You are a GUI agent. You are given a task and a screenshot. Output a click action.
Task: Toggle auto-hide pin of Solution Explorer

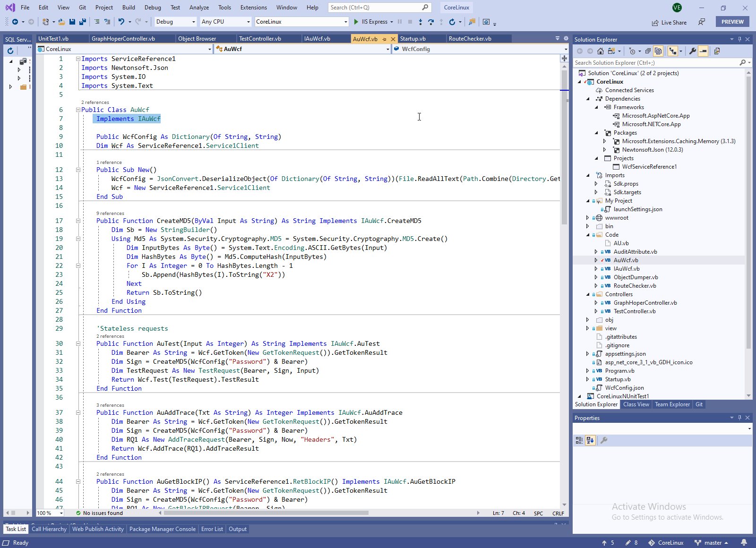740,40
